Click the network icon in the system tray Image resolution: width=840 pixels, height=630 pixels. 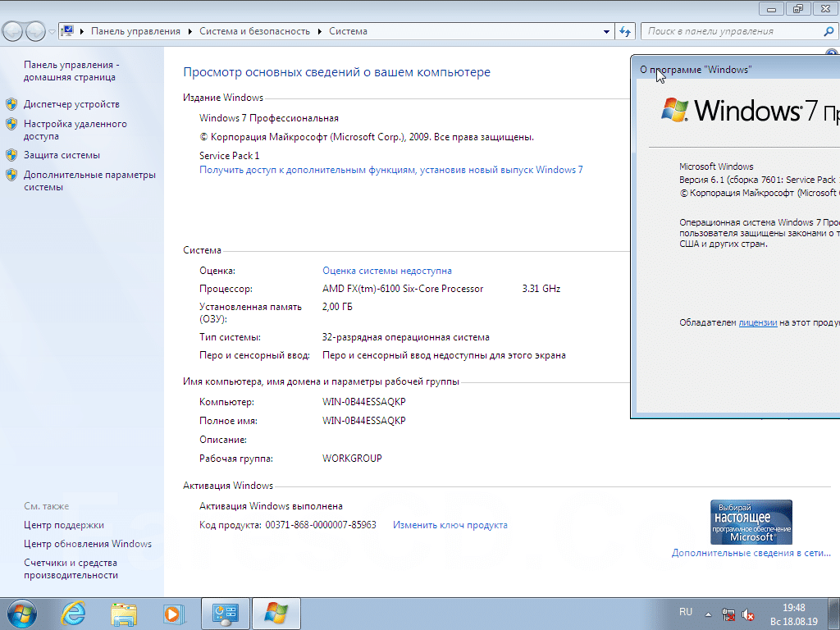click(728, 614)
